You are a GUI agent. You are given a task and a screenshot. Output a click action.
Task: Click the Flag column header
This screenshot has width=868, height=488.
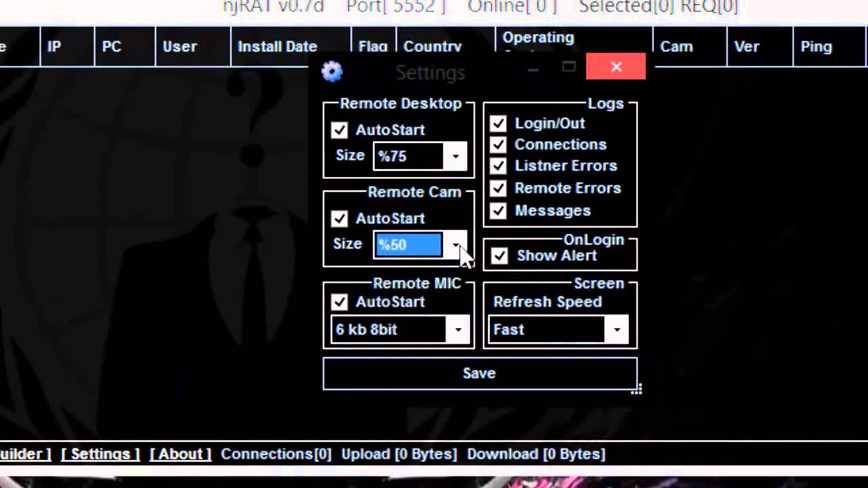click(373, 47)
